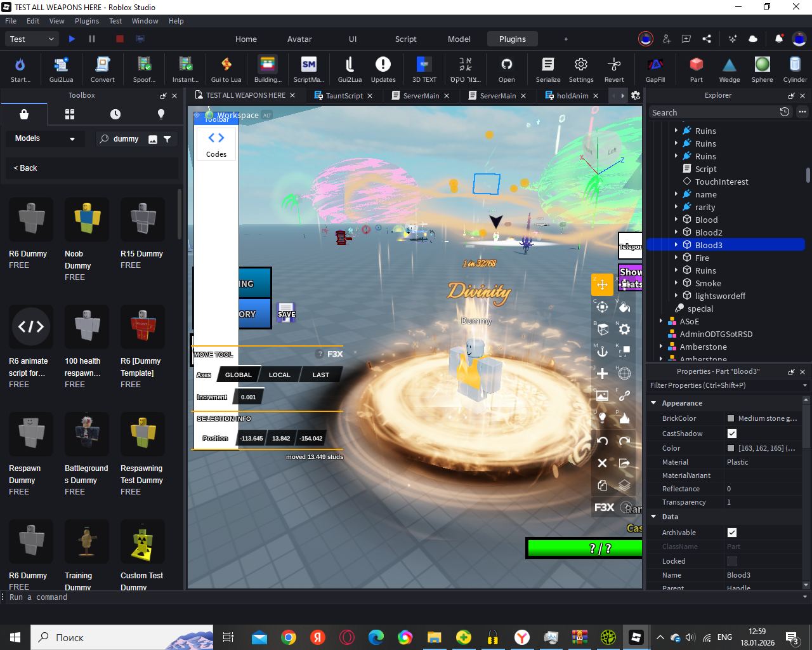Click the F3X delete X icon

tap(602, 463)
